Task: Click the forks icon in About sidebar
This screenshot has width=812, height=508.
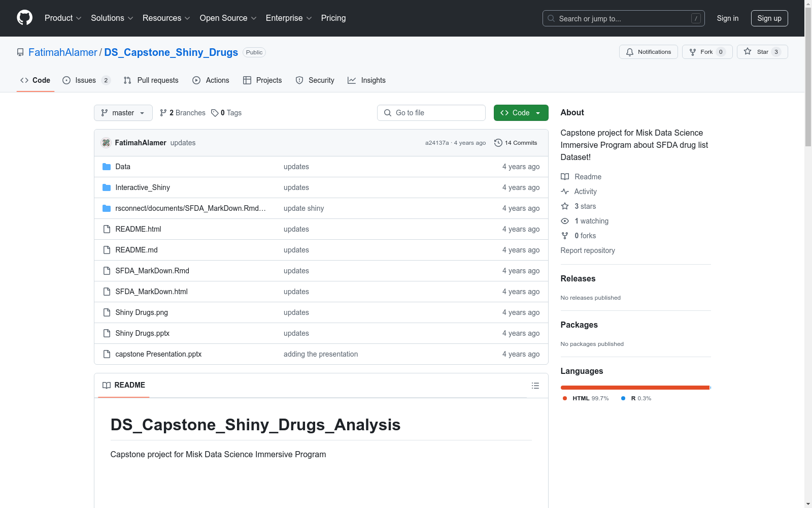Action: 565,236
